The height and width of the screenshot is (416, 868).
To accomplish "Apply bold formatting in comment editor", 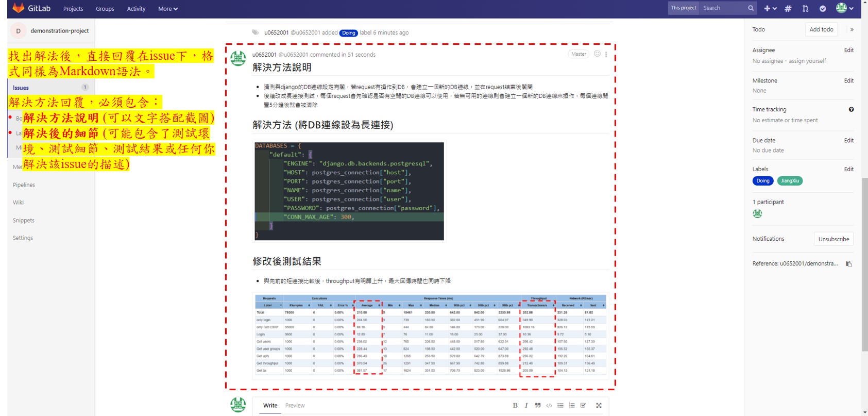I will click(515, 406).
